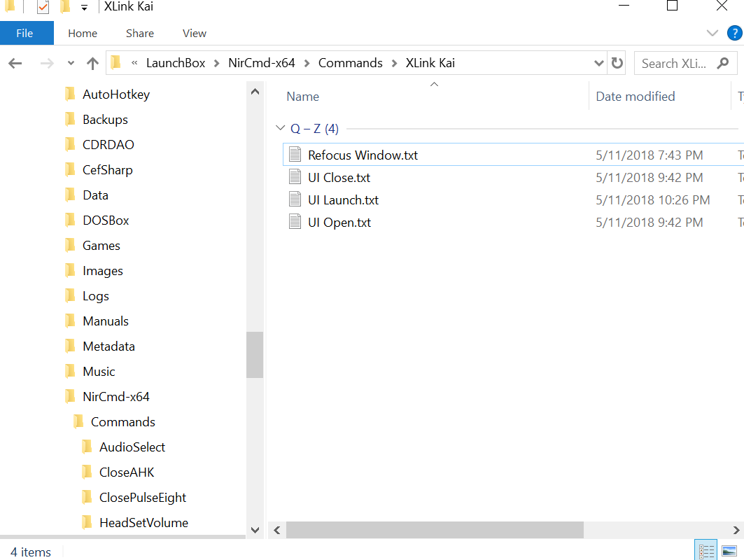
Task: Click the UI Launch.txt file icon
Action: [295, 199]
